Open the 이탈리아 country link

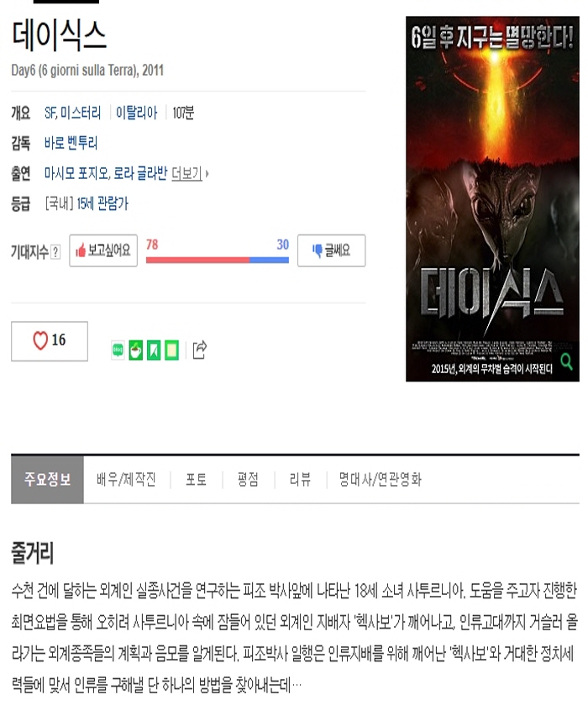[x=136, y=113]
